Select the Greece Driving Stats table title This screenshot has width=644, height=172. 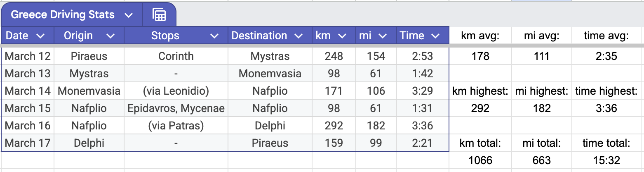(63, 15)
